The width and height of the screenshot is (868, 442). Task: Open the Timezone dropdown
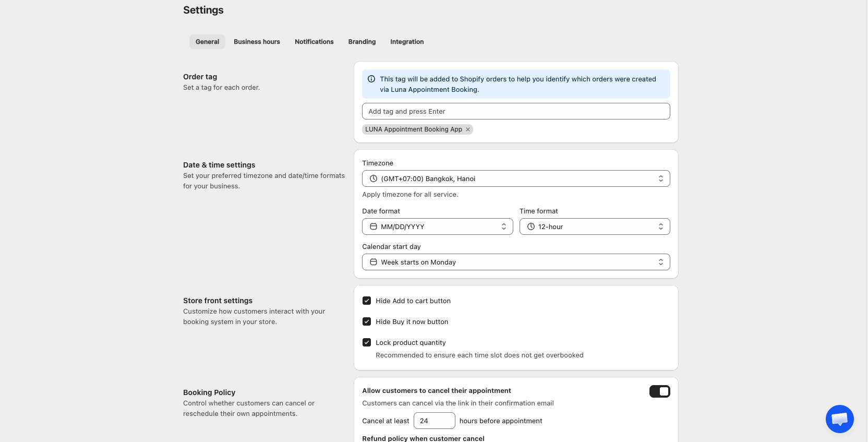[x=516, y=178]
